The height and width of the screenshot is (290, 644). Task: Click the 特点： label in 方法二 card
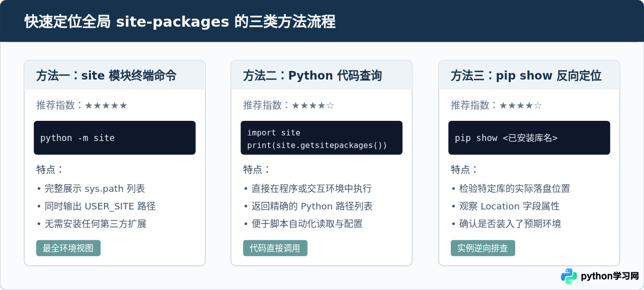257,170
